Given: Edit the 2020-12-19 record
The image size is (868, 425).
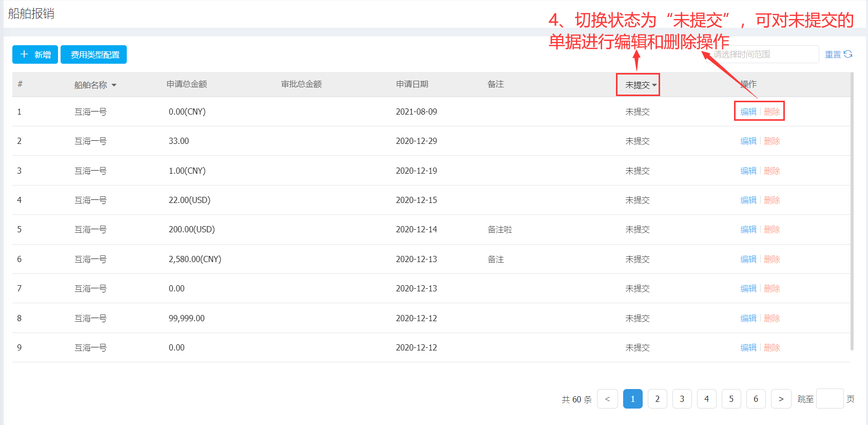Looking at the screenshot, I should coord(748,171).
